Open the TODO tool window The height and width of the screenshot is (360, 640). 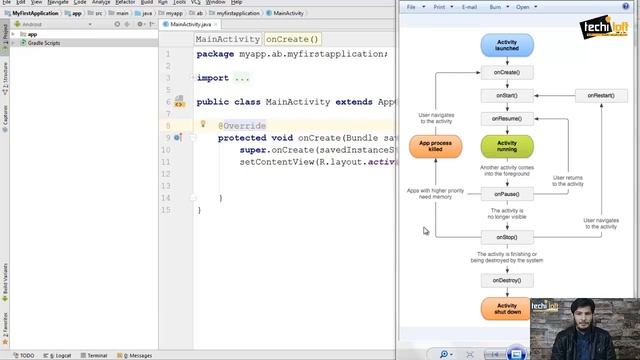pyautogui.click(x=23, y=356)
